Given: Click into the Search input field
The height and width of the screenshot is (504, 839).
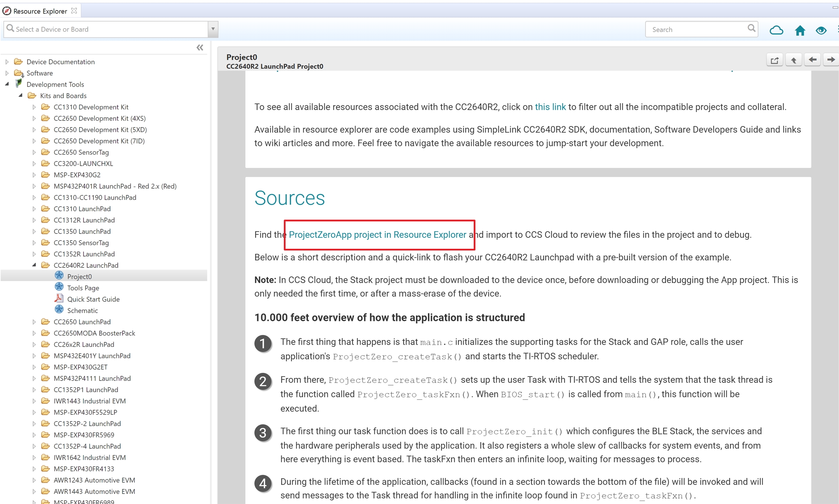Looking at the screenshot, I should click(x=698, y=29).
